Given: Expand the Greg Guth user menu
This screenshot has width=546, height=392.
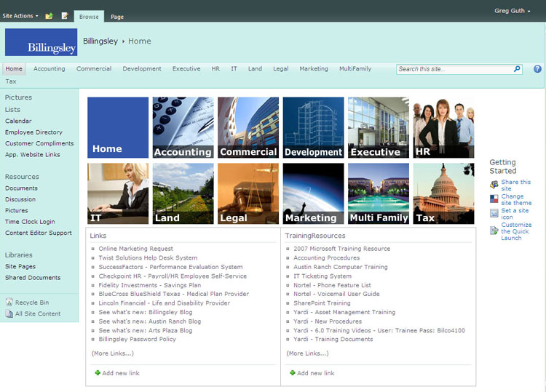Looking at the screenshot, I should pyautogui.click(x=513, y=11).
